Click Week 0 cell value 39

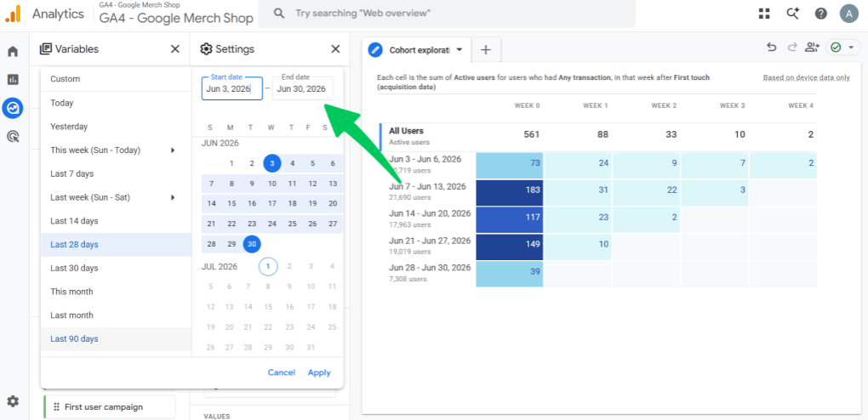509,274
